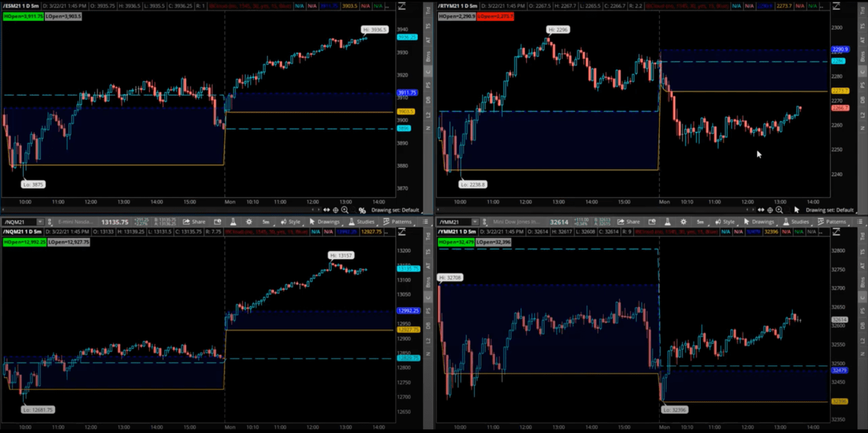
Task: Click the percent icon below /ESM21 chart
Action: 362,211
